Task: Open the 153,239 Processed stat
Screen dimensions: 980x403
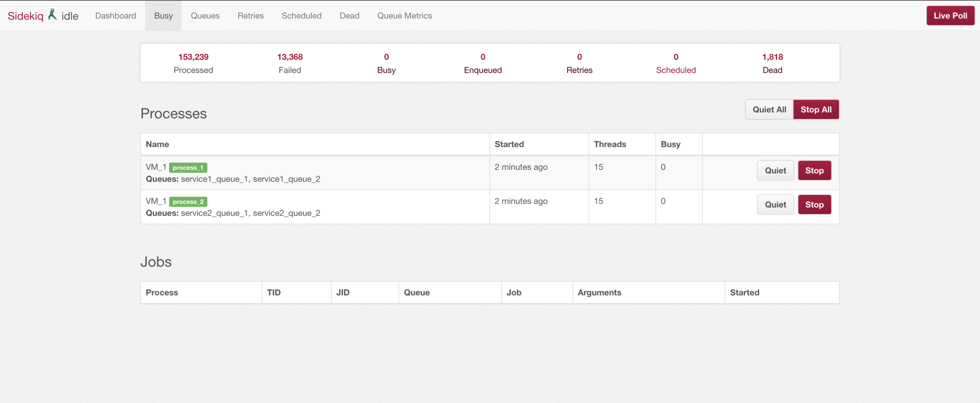Action: pyautogui.click(x=193, y=63)
